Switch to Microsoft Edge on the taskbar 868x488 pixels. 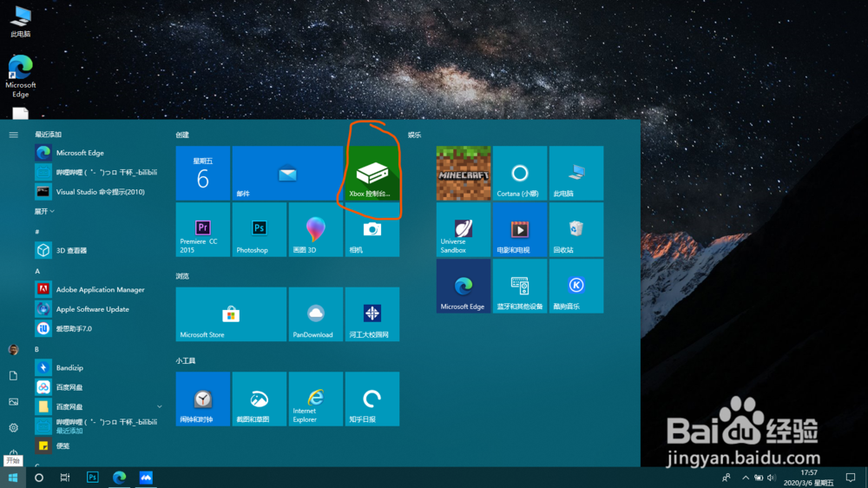(x=119, y=478)
